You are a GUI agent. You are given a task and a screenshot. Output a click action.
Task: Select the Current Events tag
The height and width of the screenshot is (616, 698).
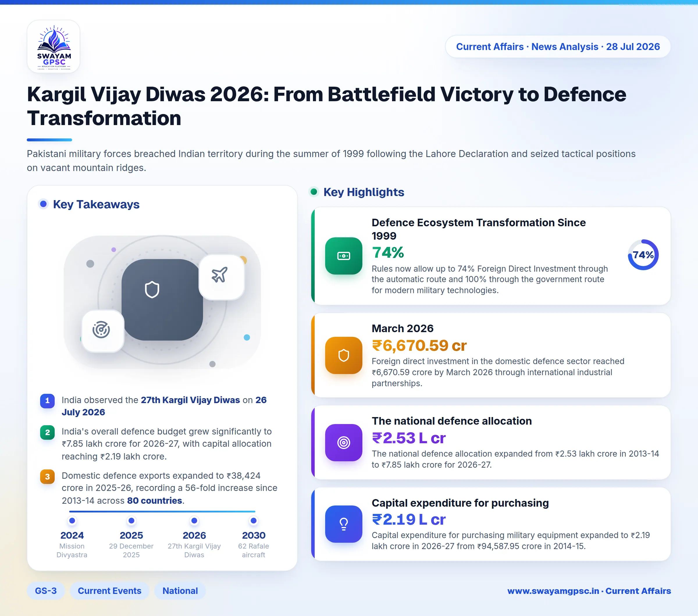click(x=110, y=591)
